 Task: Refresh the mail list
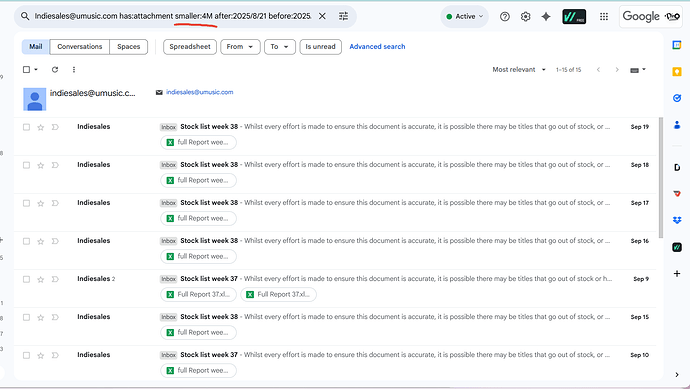coord(55,70)
